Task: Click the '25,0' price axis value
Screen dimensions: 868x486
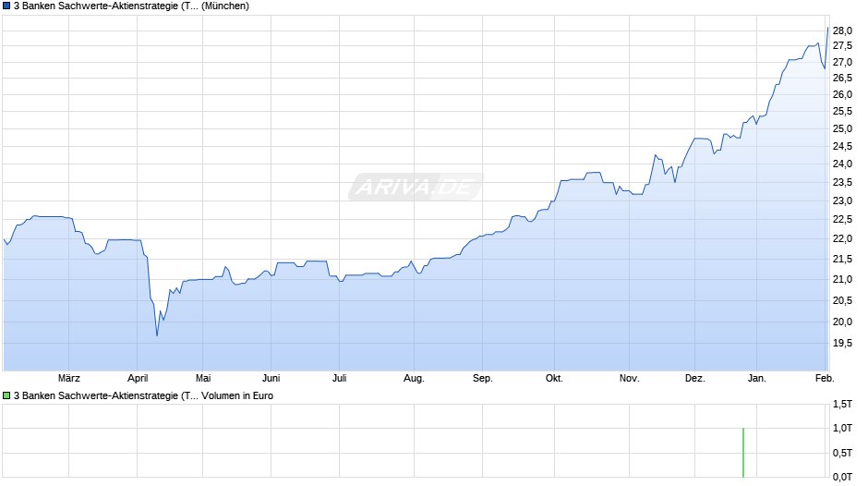Action: tap(842, 129)
